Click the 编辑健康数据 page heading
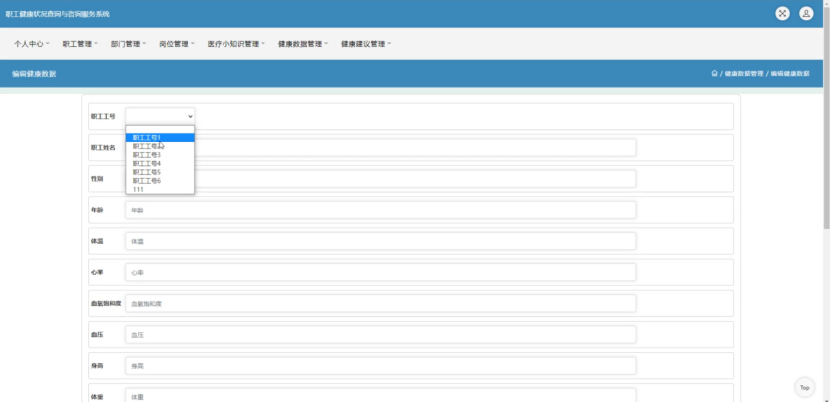The image size is (830, 403). click(34, 74)
